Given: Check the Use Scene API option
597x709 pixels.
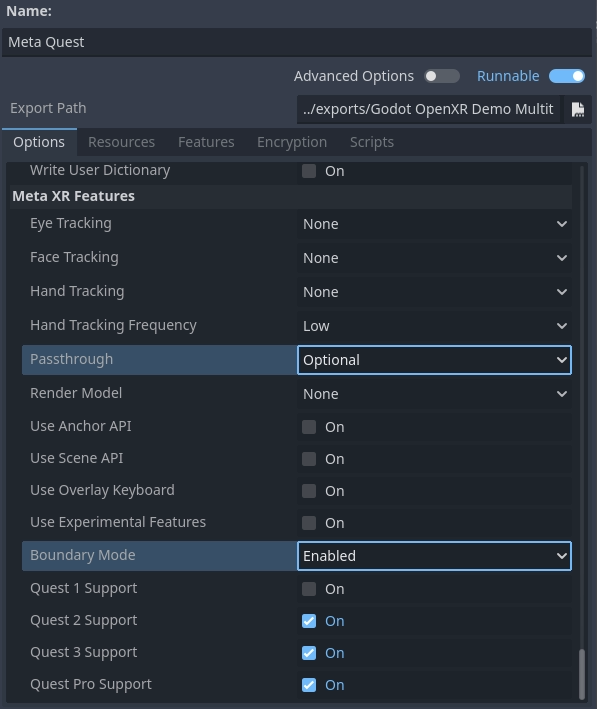Looking at the screenshot, I should 309,459.
